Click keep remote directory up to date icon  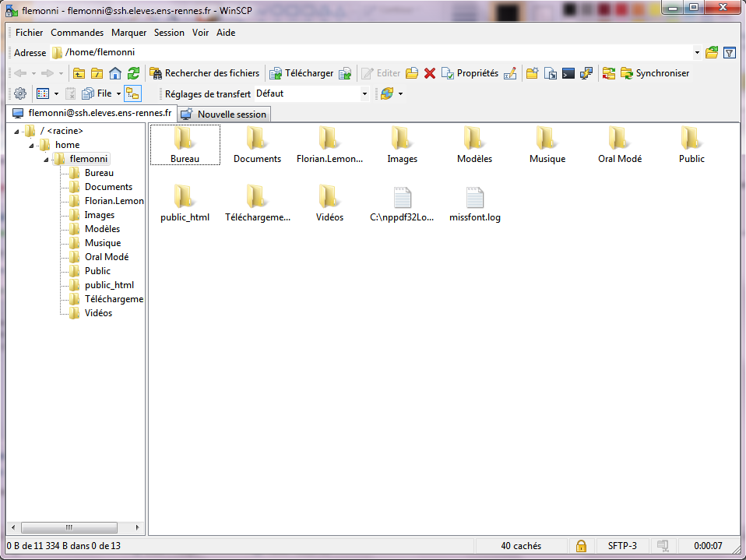point(387,93)
